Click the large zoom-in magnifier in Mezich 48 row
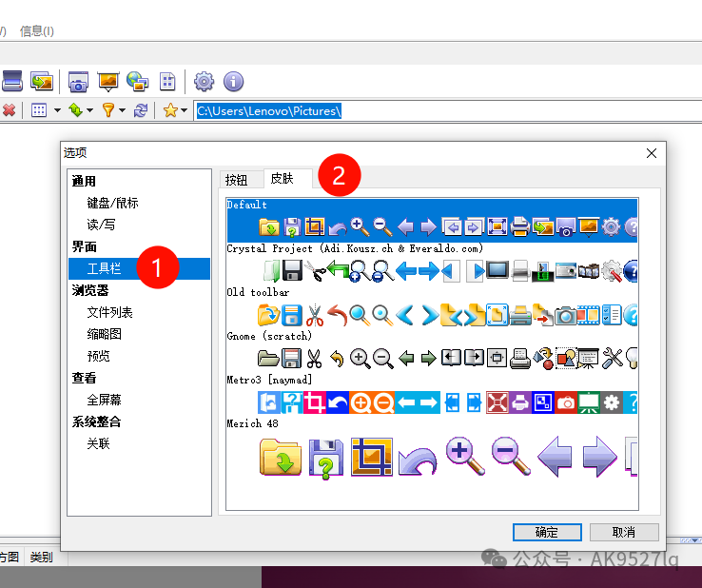The image size is (702, 588). click(465, 456)
